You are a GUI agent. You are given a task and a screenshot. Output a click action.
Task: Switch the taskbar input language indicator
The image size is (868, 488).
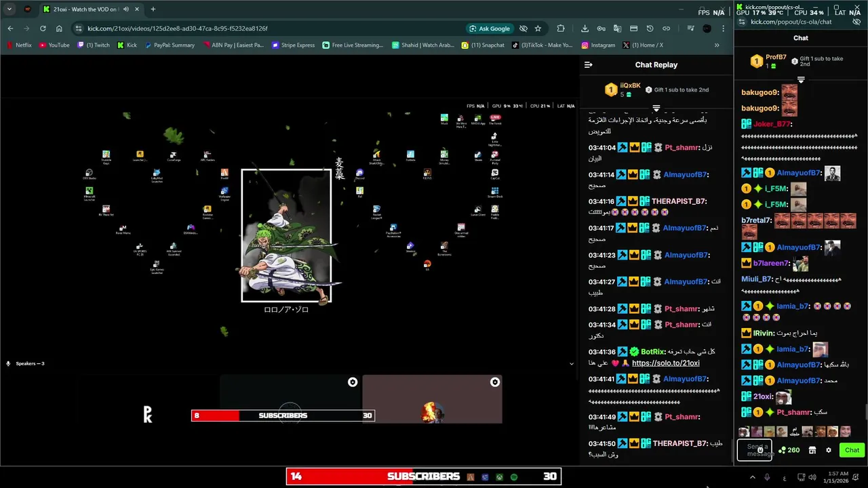(785, 477)
